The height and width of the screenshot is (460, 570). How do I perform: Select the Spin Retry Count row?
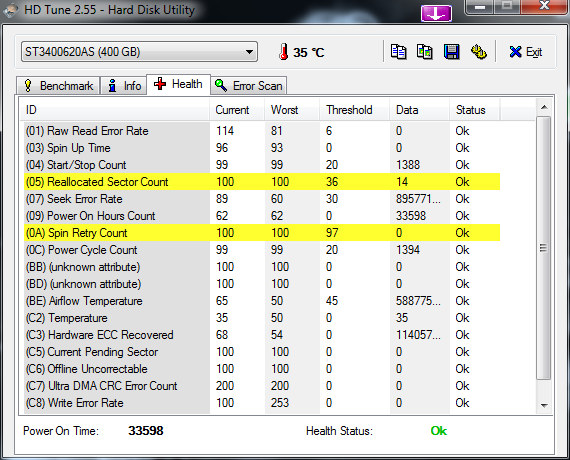click(x=262, y=233)
